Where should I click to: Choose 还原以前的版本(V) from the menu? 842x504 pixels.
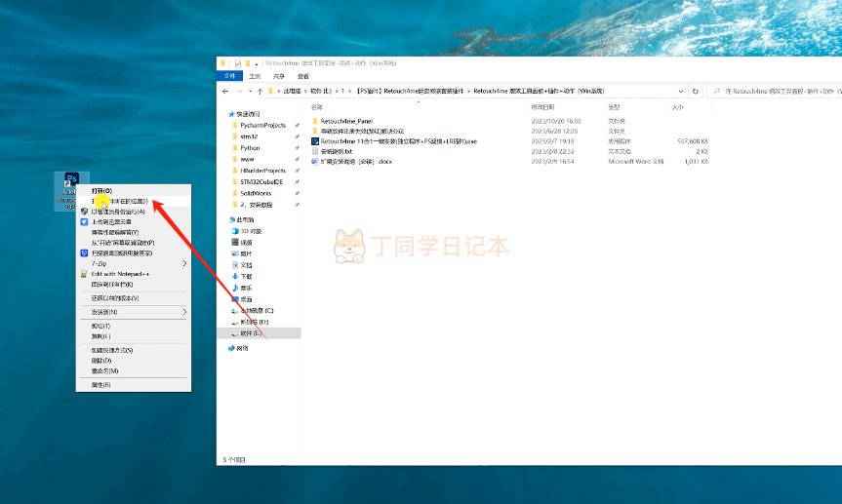pyautogui.click(x=115, y=298)
